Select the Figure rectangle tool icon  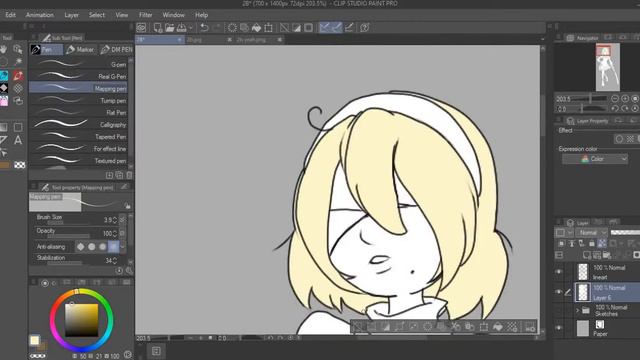click(x=18, y=127)
